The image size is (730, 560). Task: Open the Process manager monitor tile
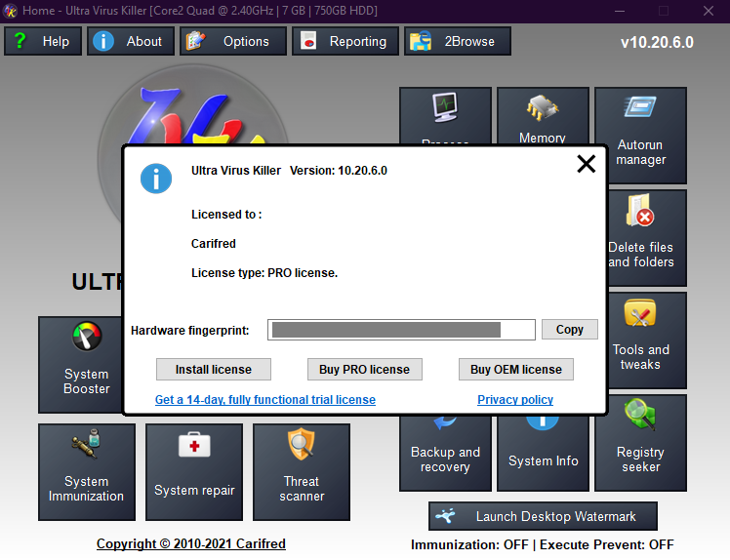(445, 115)
